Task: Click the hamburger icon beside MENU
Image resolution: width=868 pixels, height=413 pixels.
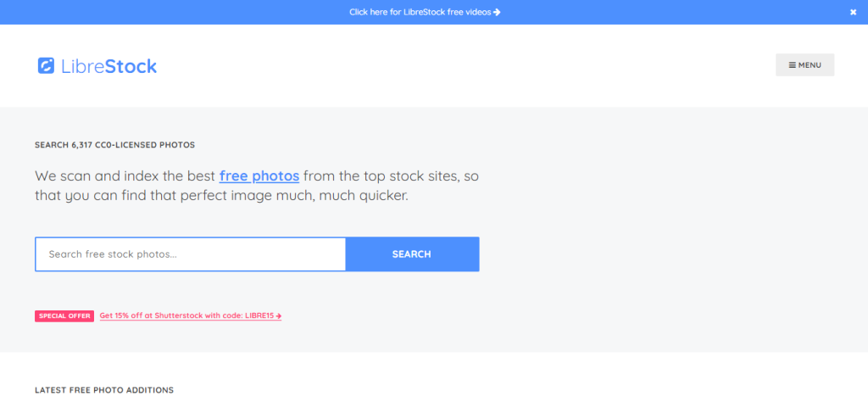Action: coord(793,64)
